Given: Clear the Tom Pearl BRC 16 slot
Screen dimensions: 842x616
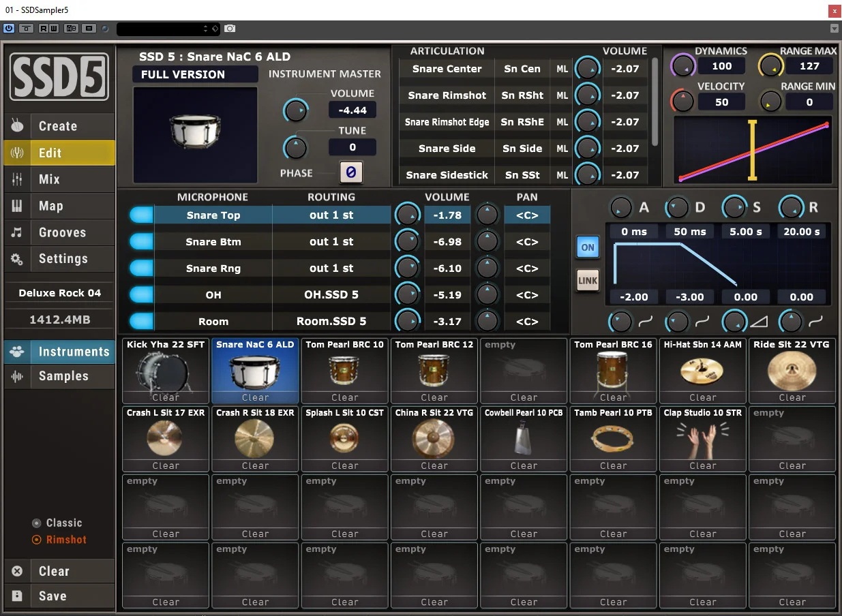Looking at the screenshot, I should pos(613,397).
